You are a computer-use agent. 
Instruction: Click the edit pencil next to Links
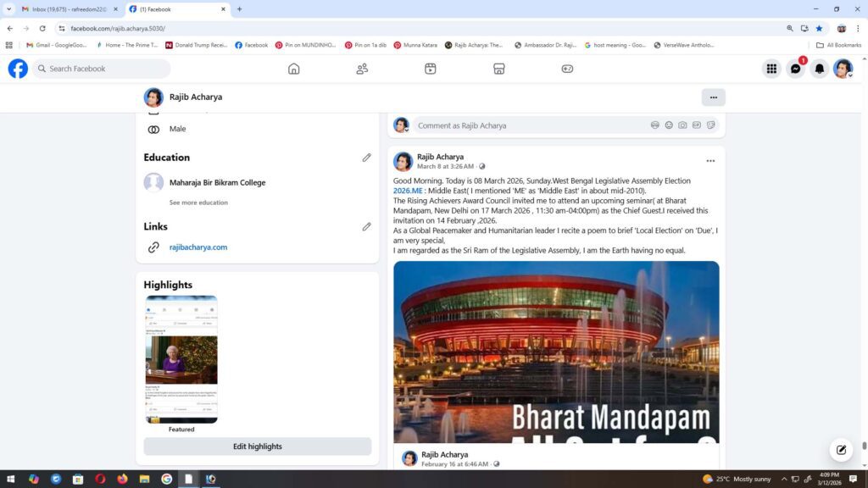366,227
